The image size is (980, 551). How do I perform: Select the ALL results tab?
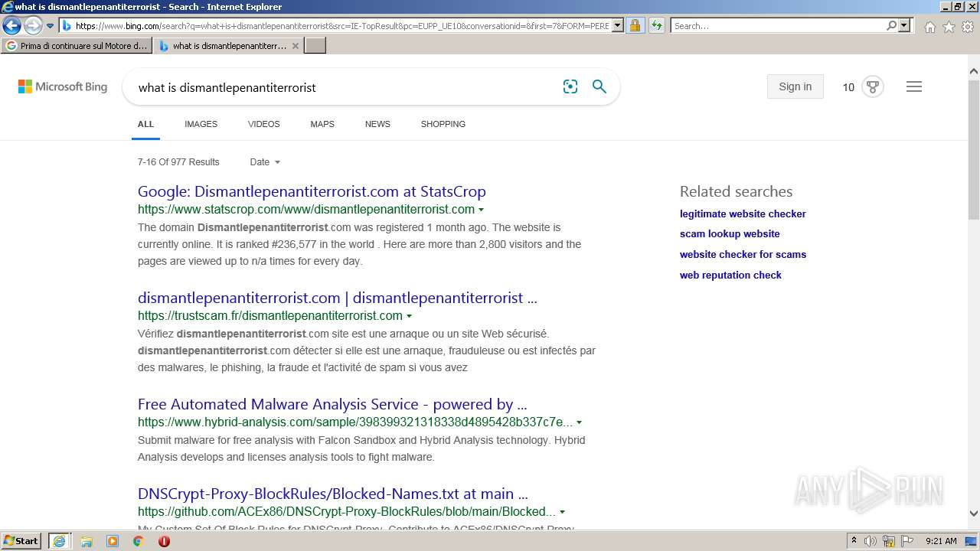coord(145,124)
